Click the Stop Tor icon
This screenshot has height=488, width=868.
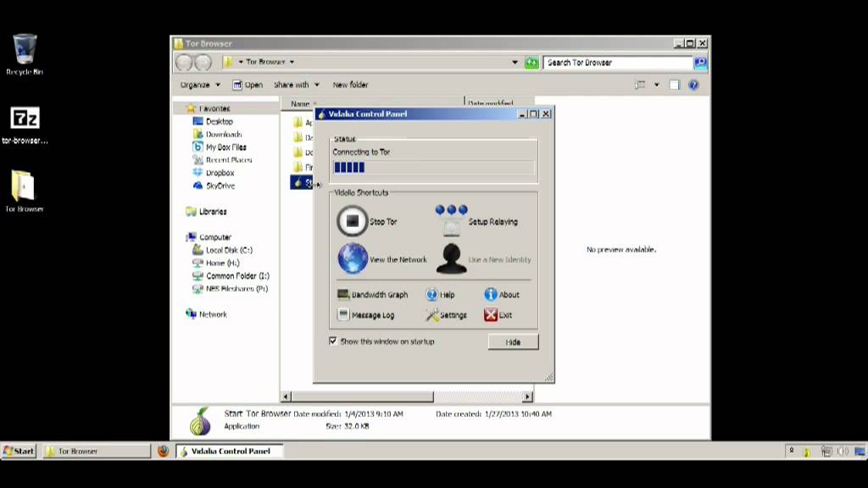pyautogui.click(x=352, y=221)
